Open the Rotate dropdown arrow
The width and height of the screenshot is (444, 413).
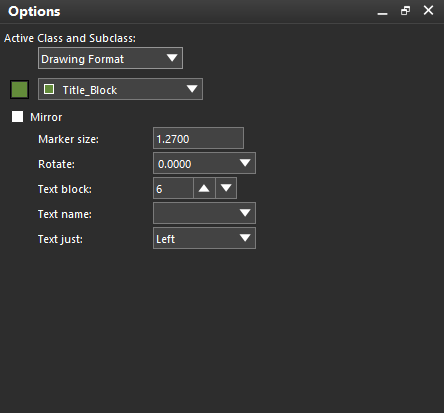[x=245, y=163]
